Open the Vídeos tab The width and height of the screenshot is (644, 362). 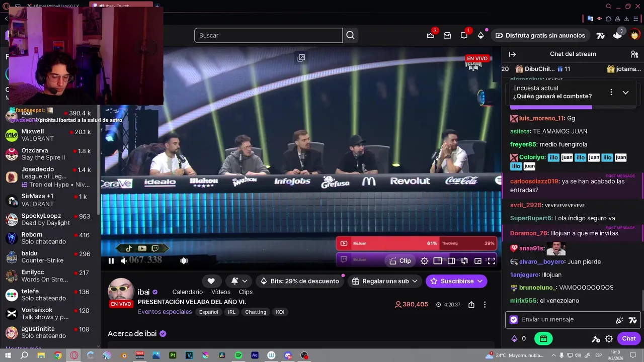click(x=221, y=292)
